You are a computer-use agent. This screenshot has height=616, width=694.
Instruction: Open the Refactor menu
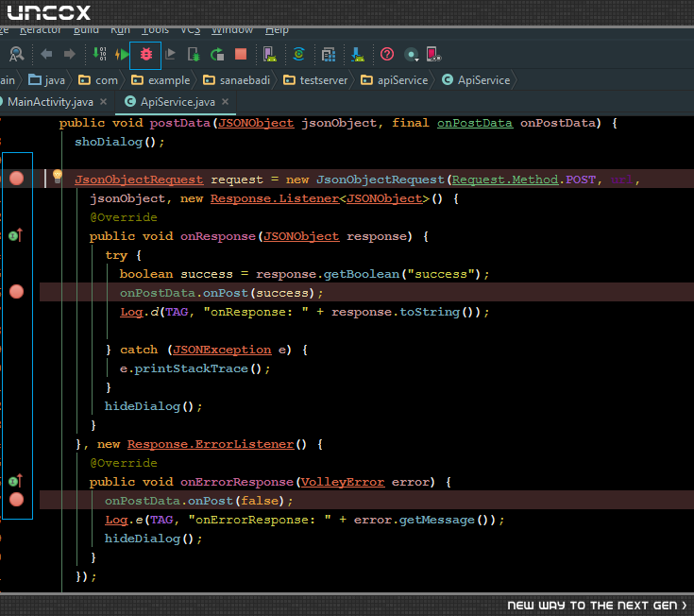pos(41,30)
